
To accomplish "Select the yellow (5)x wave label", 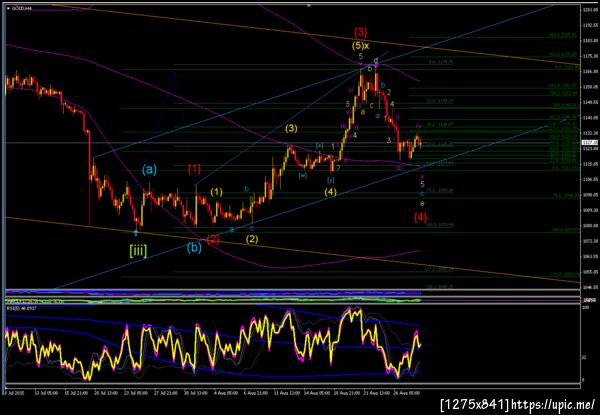I will pos(360,46).
